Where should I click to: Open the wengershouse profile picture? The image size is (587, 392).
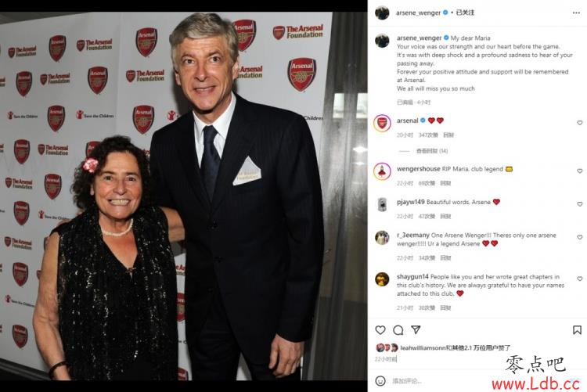point(382,171)
